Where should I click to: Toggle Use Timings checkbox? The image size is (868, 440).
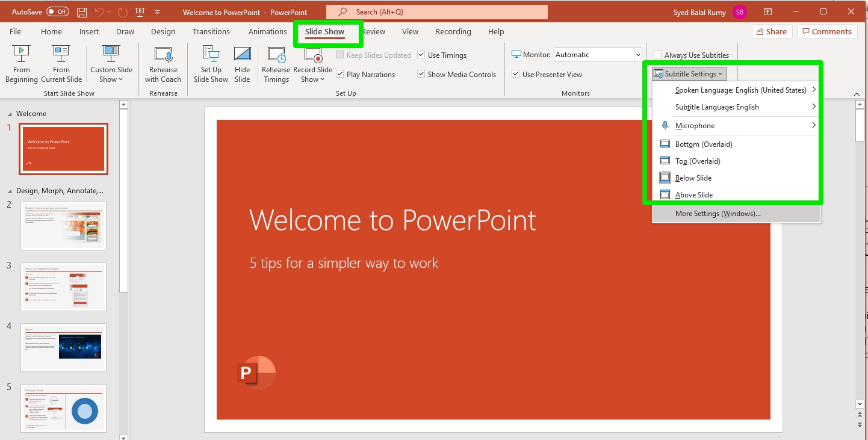coord(421,55)
